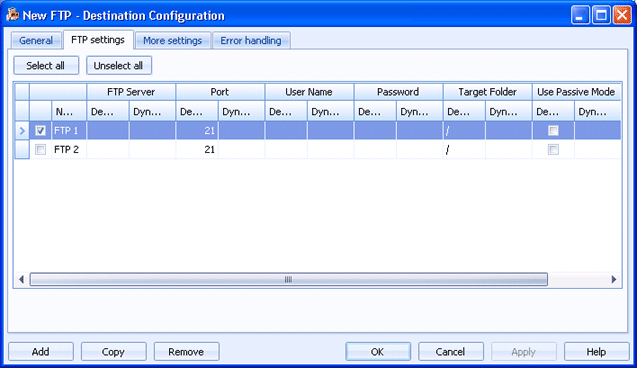Select the FTP 2 name cell
This screenshot has height=368, width=637.
[69, 149]
